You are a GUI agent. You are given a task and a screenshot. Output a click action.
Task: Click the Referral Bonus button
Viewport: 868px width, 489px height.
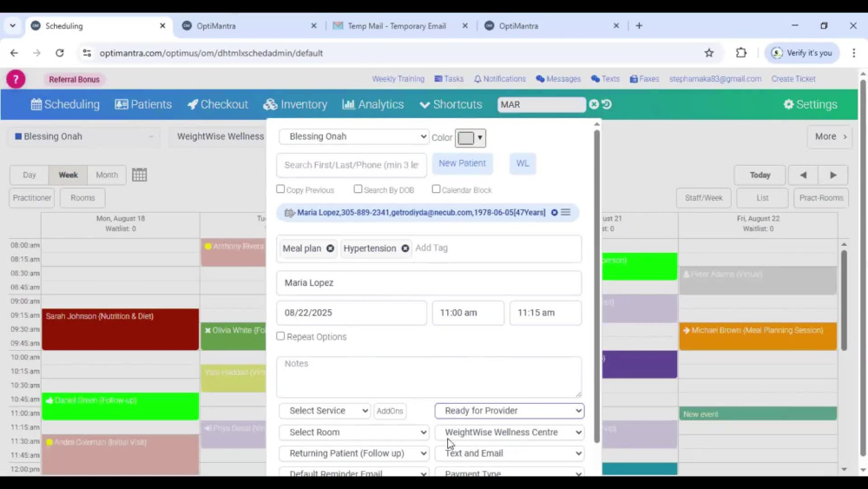point(74,79)
